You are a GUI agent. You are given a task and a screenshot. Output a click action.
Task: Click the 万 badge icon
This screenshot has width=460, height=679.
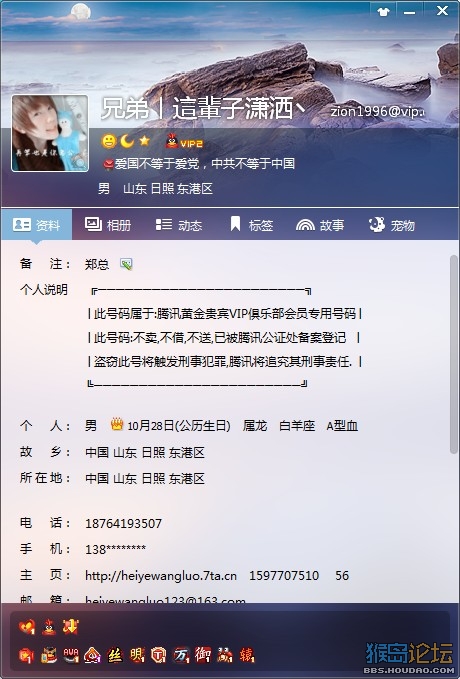click(181, 655)
